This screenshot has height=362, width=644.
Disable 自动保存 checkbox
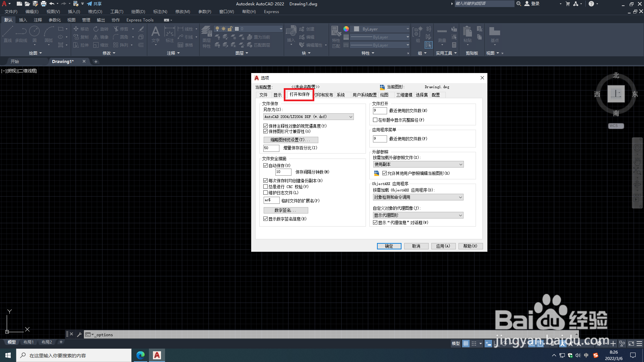click(x=266, y=166)
